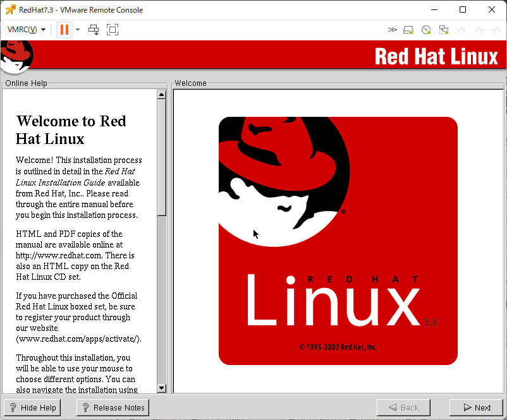Click the 'http://www.redhat.com' text in help

coord(59,256)
